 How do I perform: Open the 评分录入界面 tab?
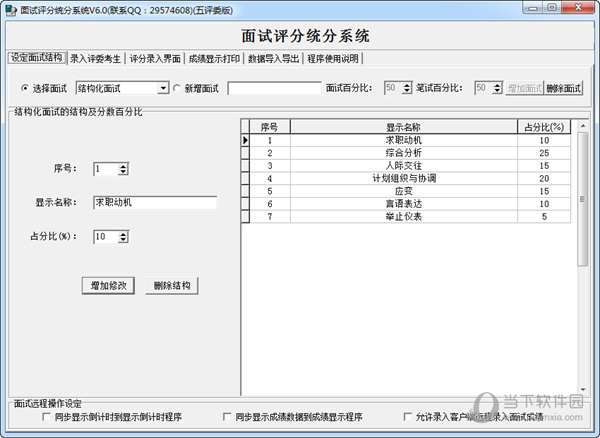tap(155, 58)
